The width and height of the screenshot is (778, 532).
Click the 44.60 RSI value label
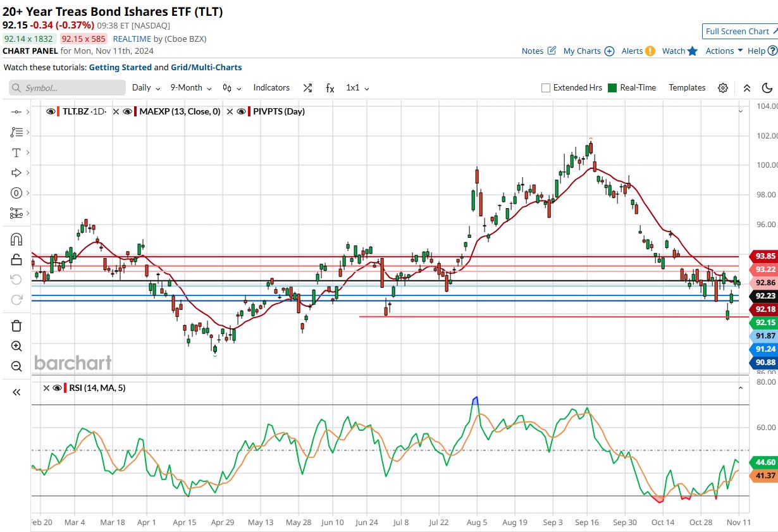(x=763, y=462)
